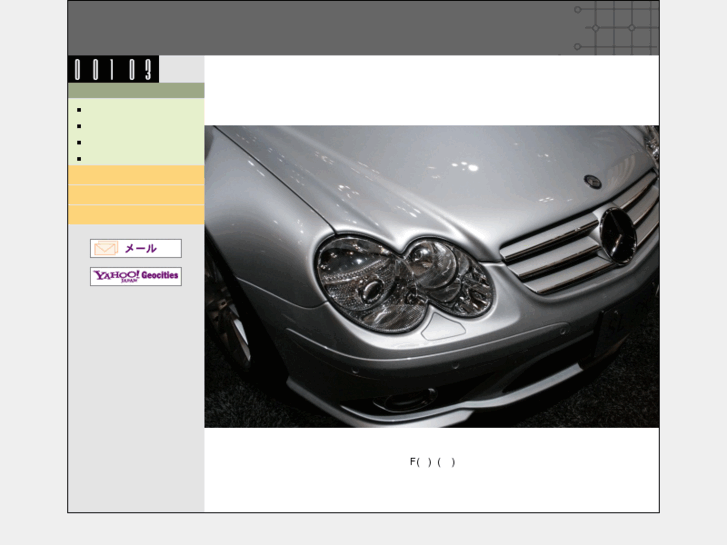Click the fog lamp in the lower bumper

(x=403, y=403)
